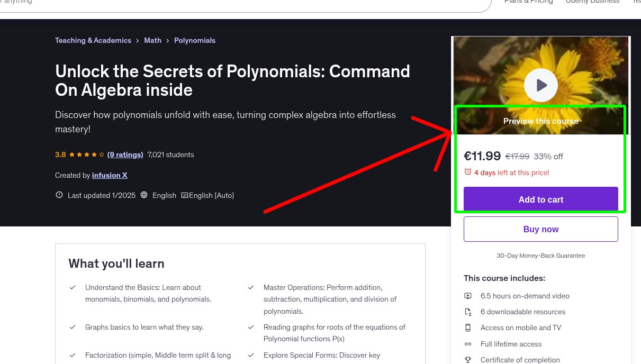Click the alarm clock icon next to deadline
This screenshot has width=641, height=364.
(467, 171)
